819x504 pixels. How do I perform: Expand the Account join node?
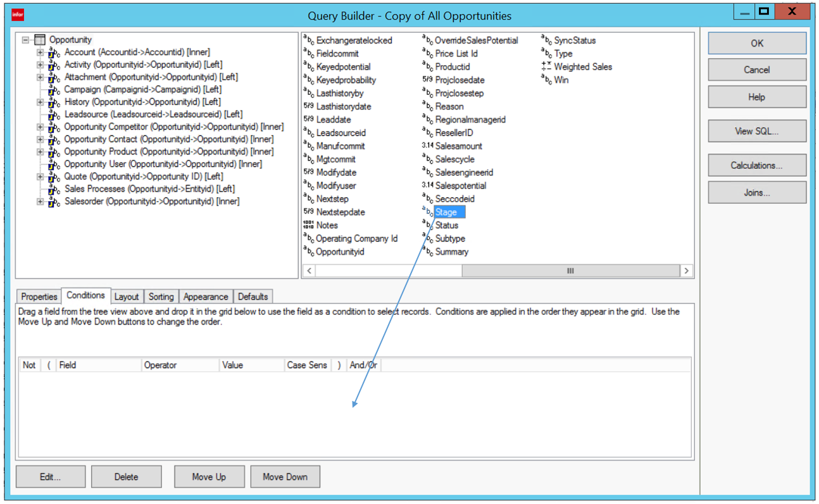coord(41,52)
